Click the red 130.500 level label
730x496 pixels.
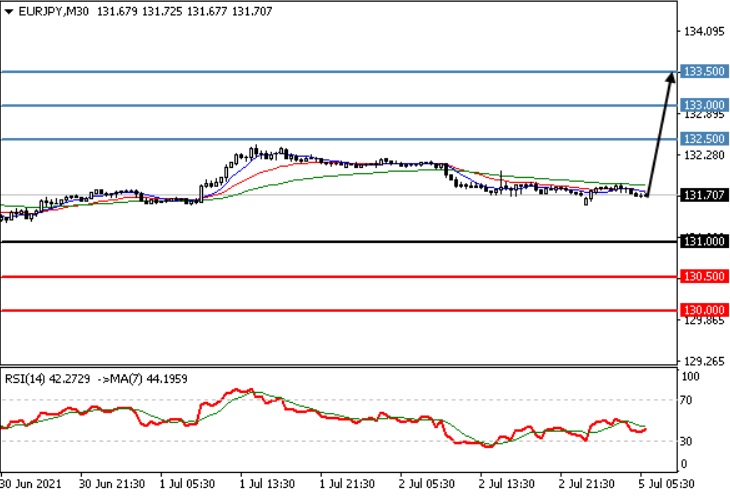(x=704, y=276)
